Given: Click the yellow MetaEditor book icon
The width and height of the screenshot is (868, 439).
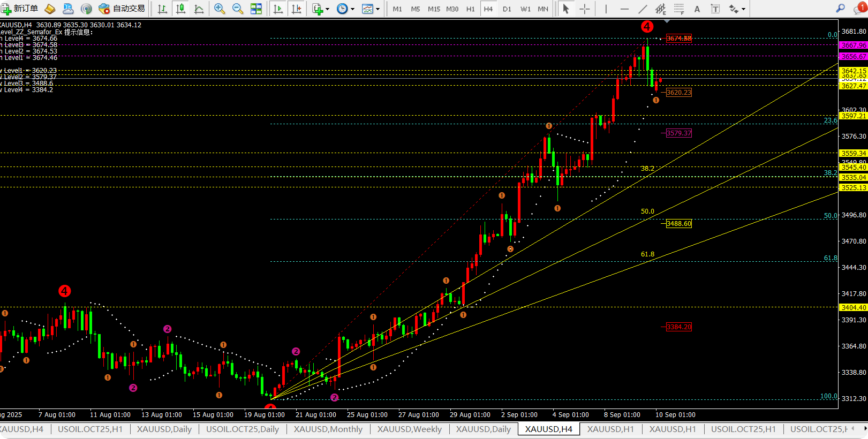Looking at the screenshot, I should coord(50,9).
